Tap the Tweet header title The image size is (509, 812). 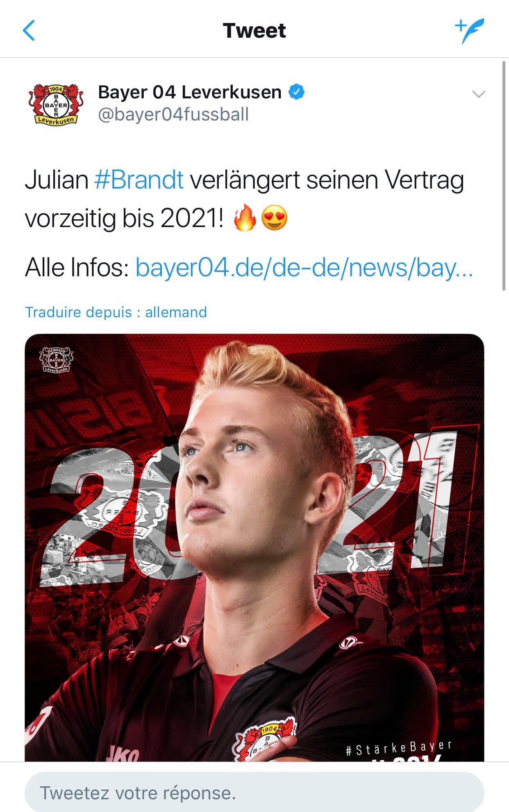(x=254, y=31)
